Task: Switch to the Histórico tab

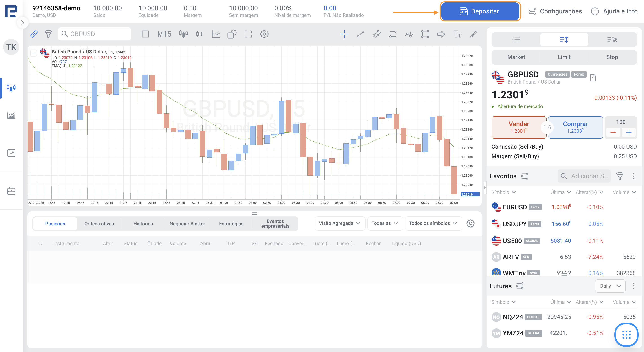Action: 143,224
